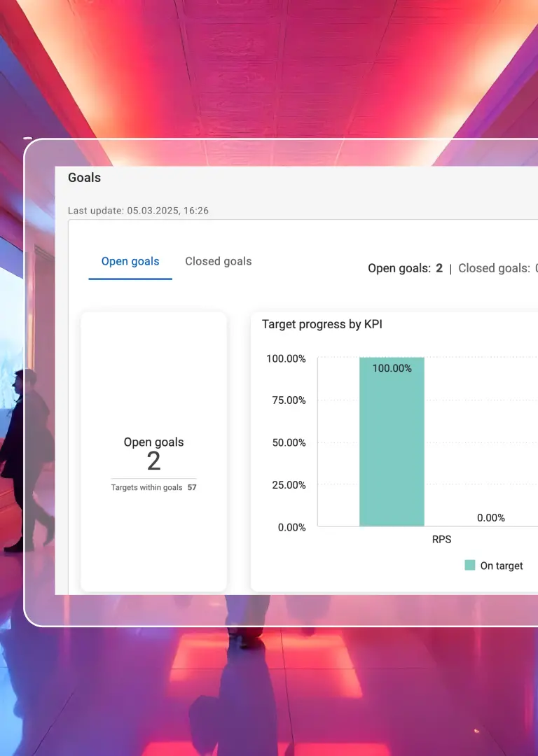Click the 50.00% y-axis label
The image size is (538, 756).
289,442
